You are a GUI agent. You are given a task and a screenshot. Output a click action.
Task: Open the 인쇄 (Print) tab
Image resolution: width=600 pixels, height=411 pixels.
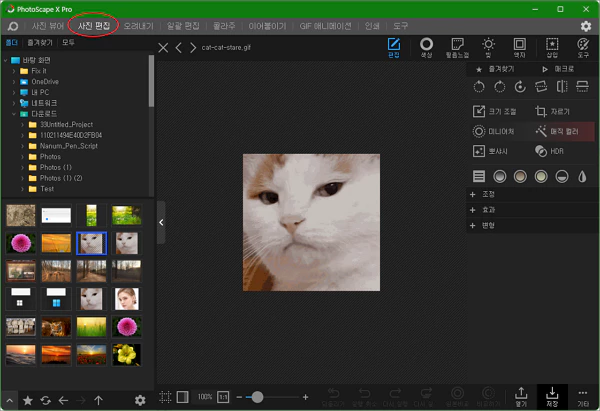tap(372, 26)
